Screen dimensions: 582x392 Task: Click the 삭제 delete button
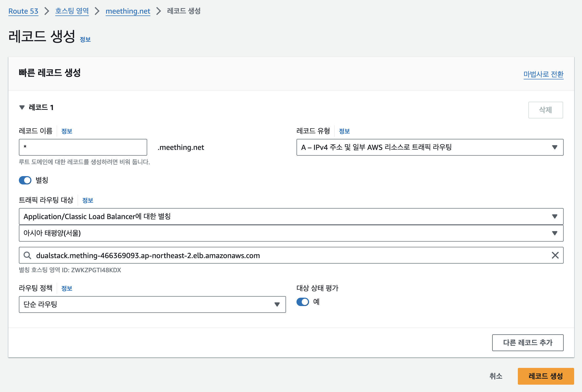[545, 110]
